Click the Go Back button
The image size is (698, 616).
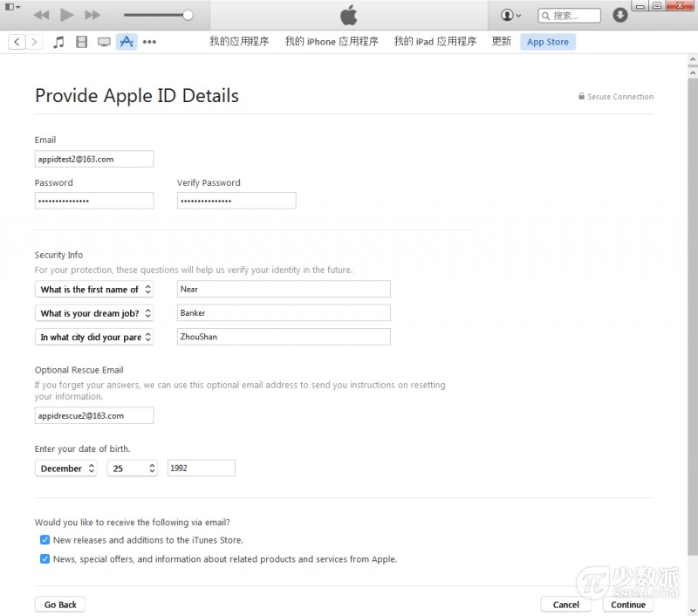tap(60, 605)
